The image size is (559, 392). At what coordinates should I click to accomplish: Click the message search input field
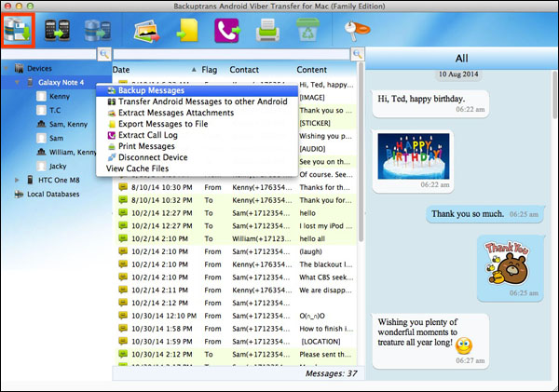[232, 54]
